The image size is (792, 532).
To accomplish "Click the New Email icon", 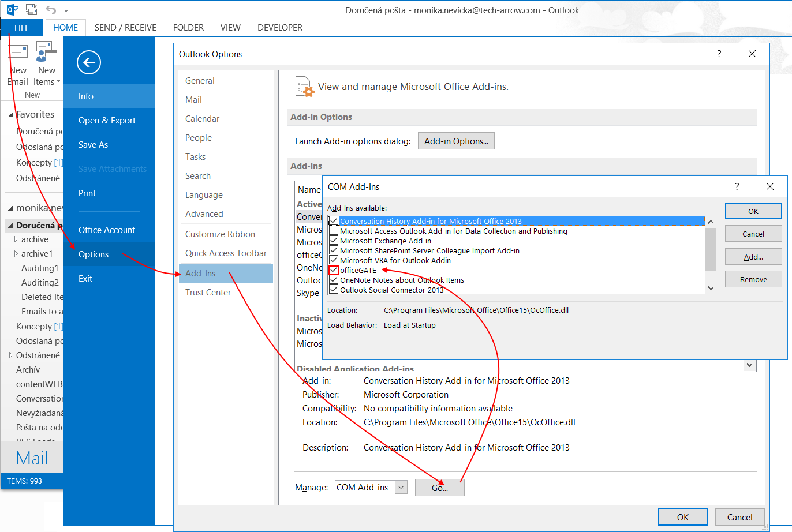I will [x=18, y=52].
